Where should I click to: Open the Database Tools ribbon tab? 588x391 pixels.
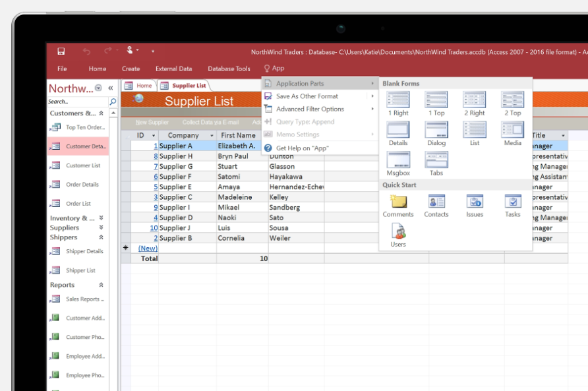click(229, 69)
